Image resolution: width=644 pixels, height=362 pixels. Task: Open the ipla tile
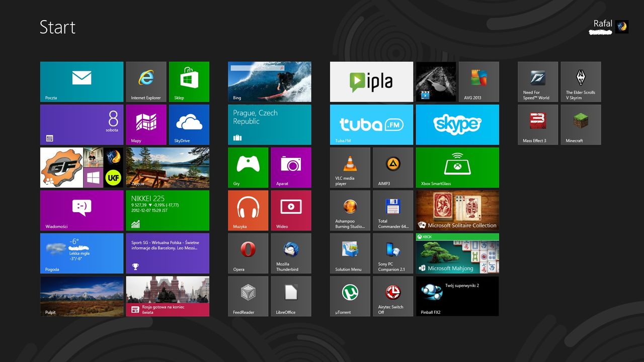click(x=371, y=82)
